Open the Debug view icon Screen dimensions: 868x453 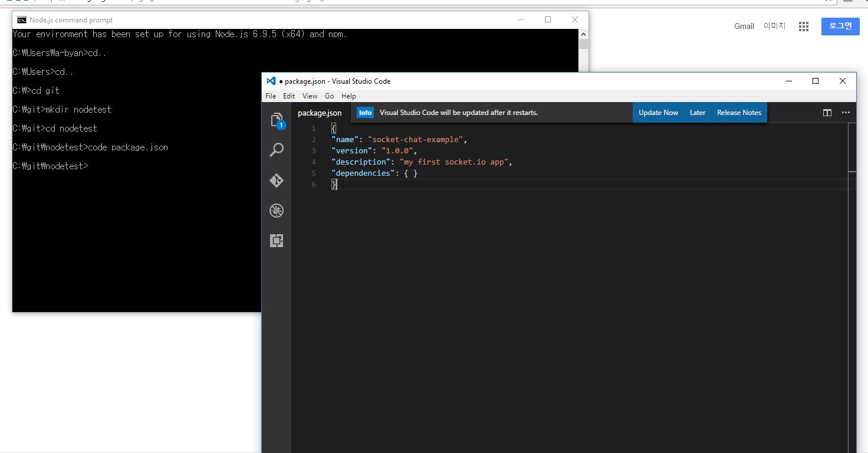[x=277, y=211]
